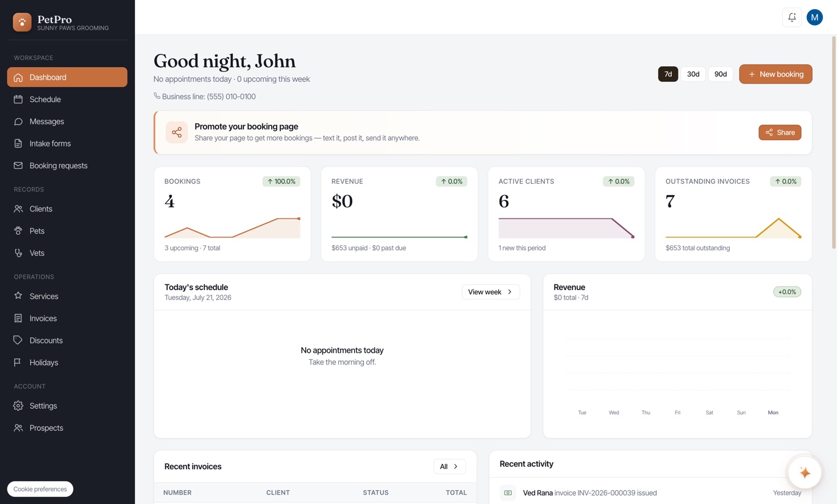Click the Discounts tag icon in sidebar
The height and width of the screenshot is (504, 837).
19,340
